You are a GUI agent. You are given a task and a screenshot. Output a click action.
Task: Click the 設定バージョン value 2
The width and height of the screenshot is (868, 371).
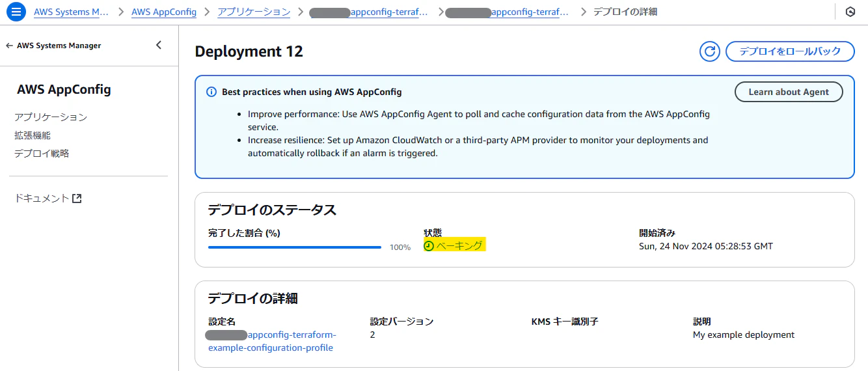373,335
